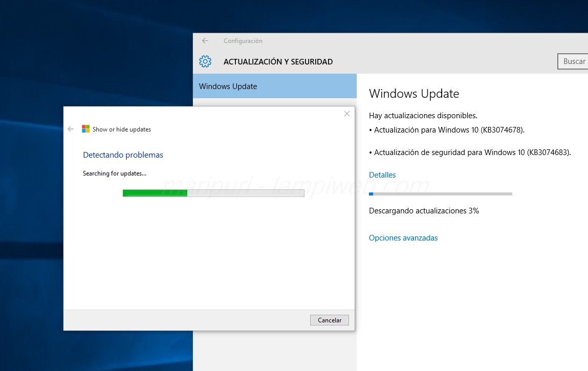The image size is (588, 371).
Task: Click the Configuración window title
Action: click(243, 41)
